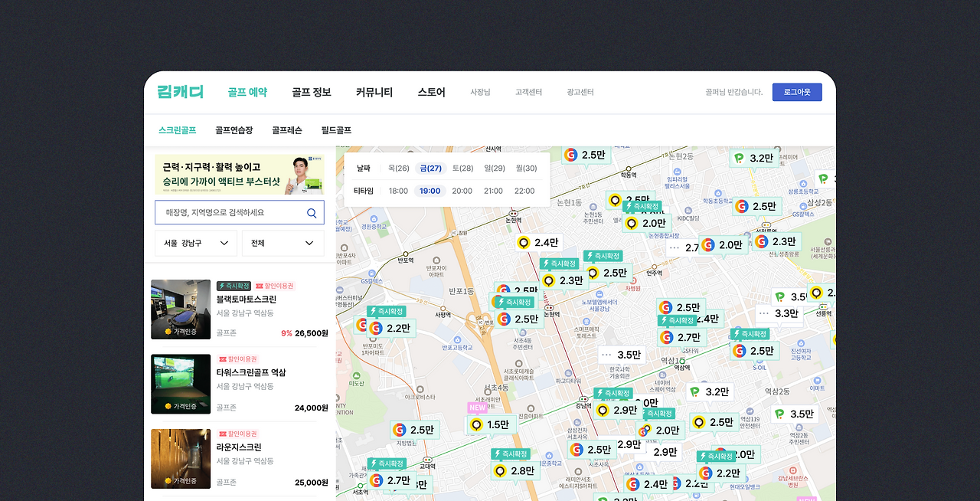Open the 골프 정보 menu
Image resolution: width=980 pixels, height=501 pixels.
(312, 92)
